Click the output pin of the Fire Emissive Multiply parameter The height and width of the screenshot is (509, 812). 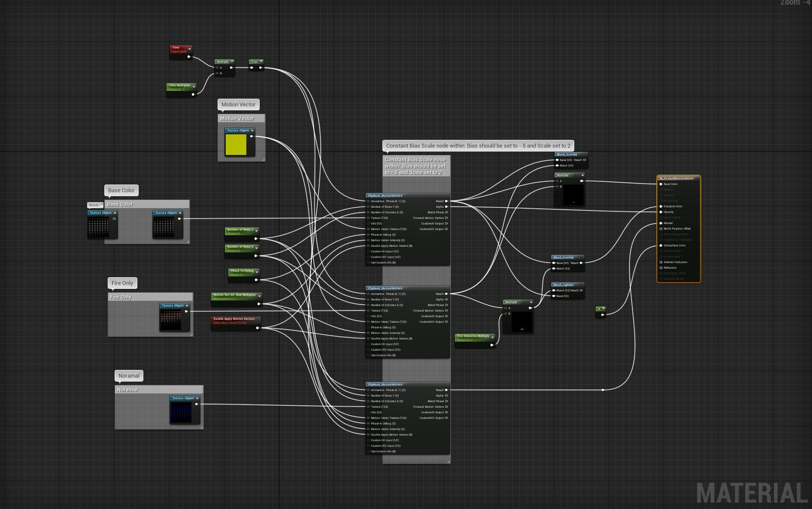coord(491,345)
